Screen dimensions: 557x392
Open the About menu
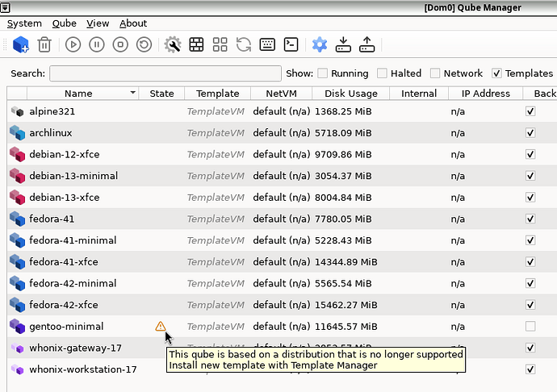[133, 23]
